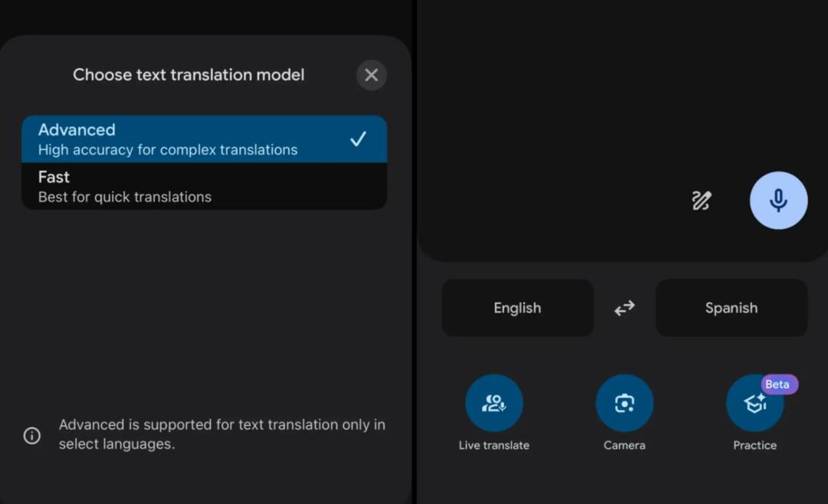Click the info icon near the note

[32, 435]
